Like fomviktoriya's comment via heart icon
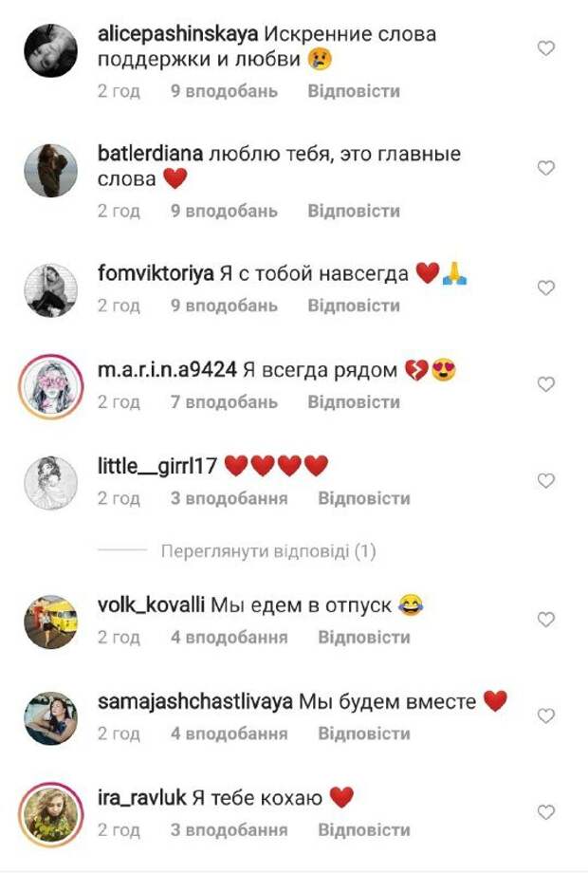 [545, 288]
